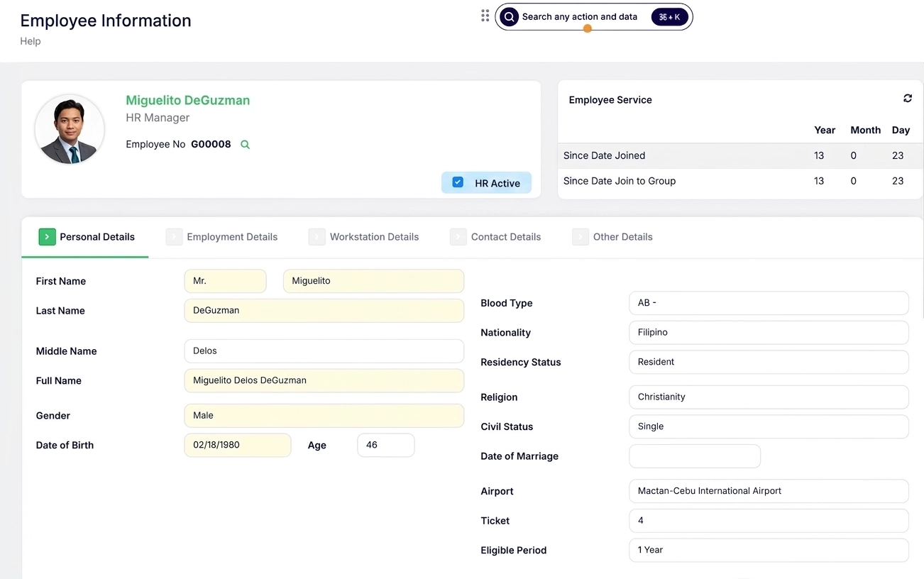Select the Since Date Joined row label
Viewport: 924px width, 579px height.
pyautogui.click(x=604, y=155)
